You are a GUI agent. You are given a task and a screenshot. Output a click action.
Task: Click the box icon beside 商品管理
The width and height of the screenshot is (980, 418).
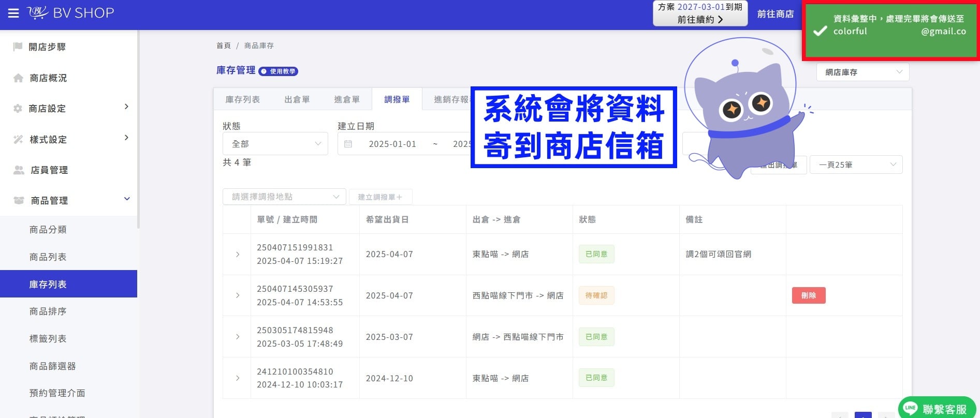click(19, 200)
